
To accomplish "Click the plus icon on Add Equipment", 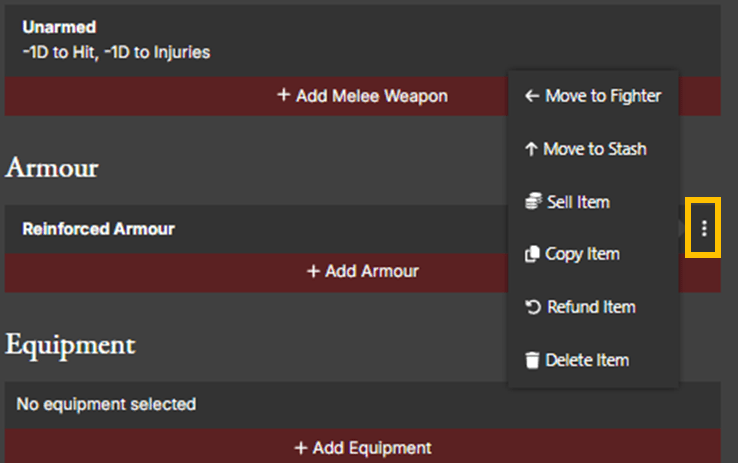I will click(x=300, y=447).
